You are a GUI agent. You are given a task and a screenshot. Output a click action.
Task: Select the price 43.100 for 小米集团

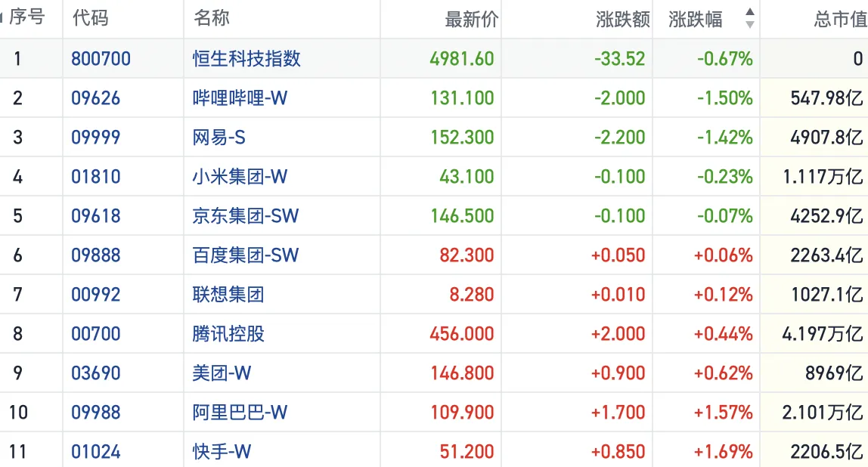pos(467,177)
